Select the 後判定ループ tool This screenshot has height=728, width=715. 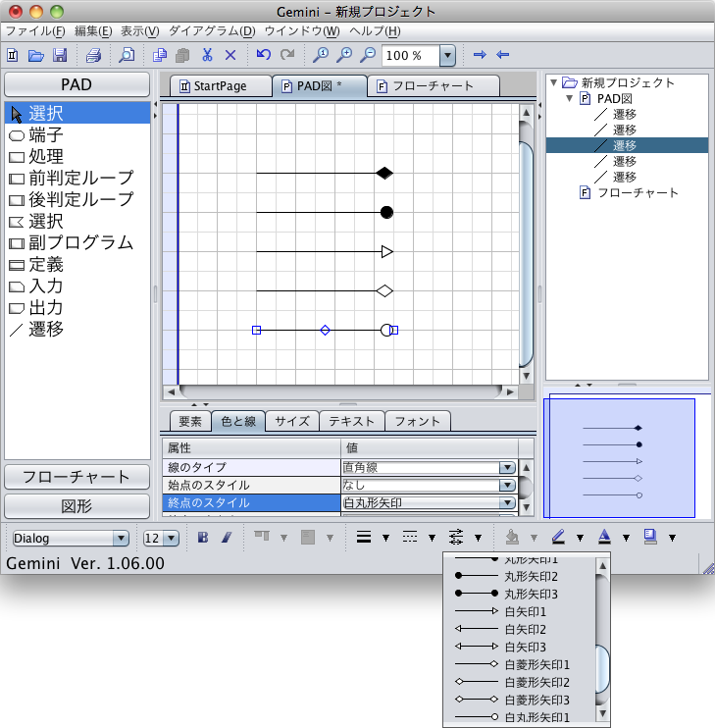point(77,199)
